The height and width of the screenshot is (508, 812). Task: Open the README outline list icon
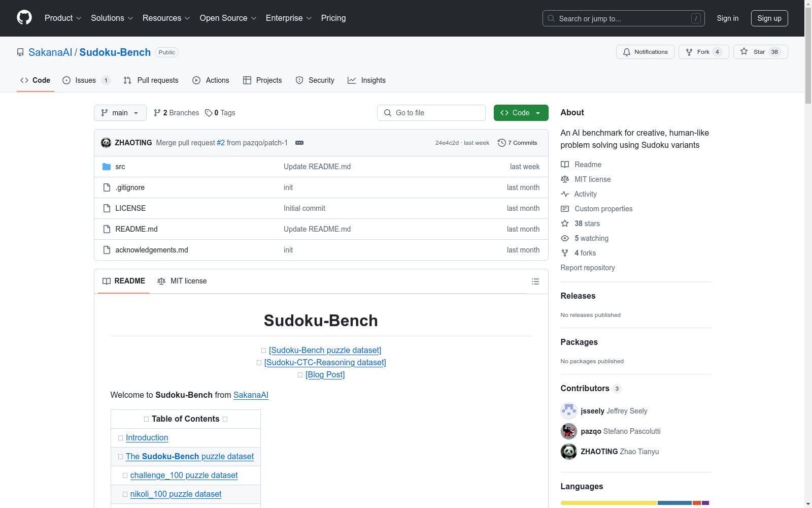[x=535, y=281]
